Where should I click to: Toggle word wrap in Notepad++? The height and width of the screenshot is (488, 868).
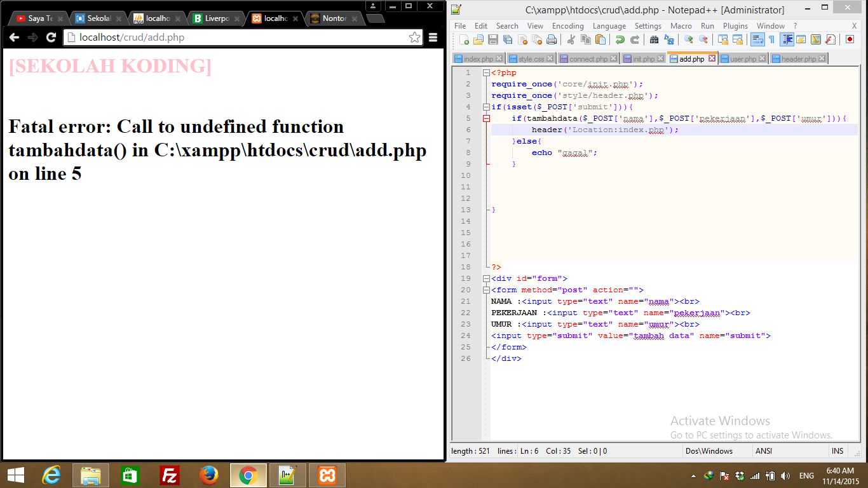tap(757, 39)
